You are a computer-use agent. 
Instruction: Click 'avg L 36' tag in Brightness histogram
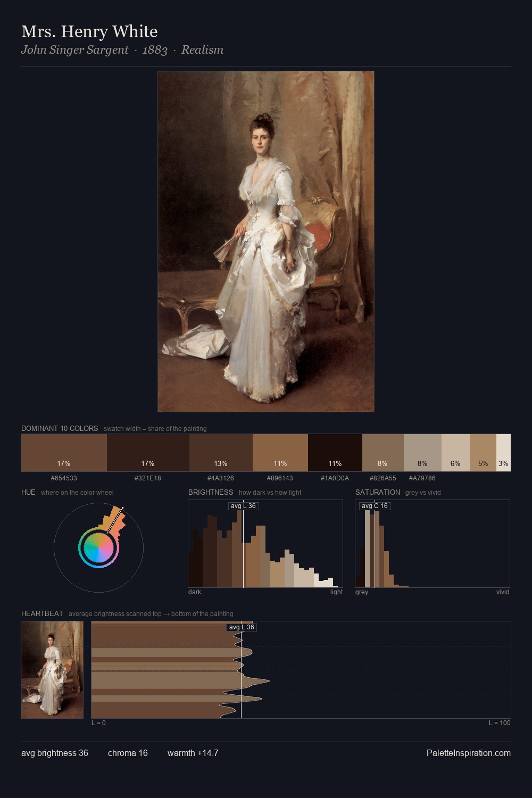point(243,506)
